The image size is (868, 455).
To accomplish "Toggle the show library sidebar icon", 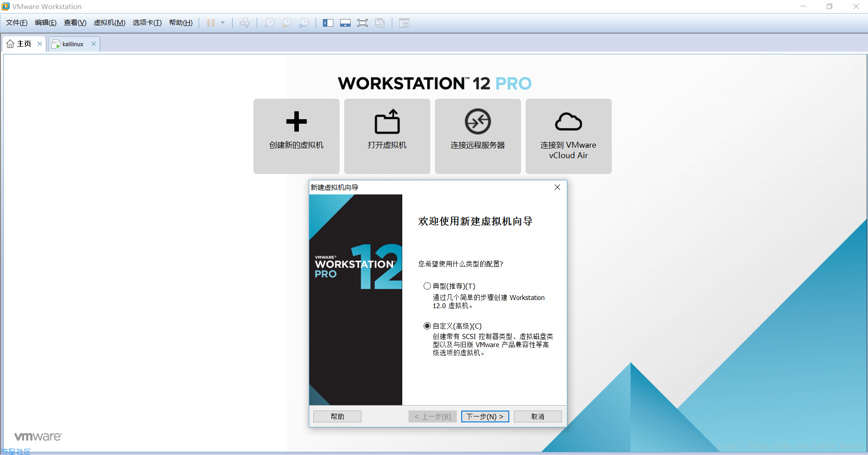I will tap(328, 23).
